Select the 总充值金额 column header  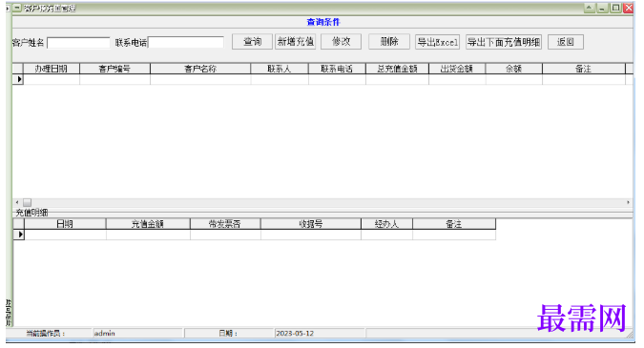397,69
